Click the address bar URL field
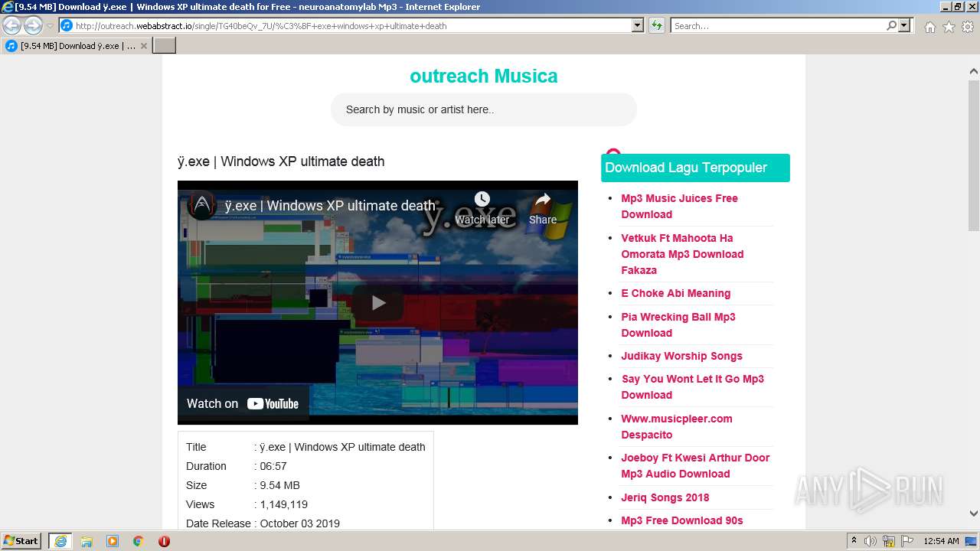 352,25
